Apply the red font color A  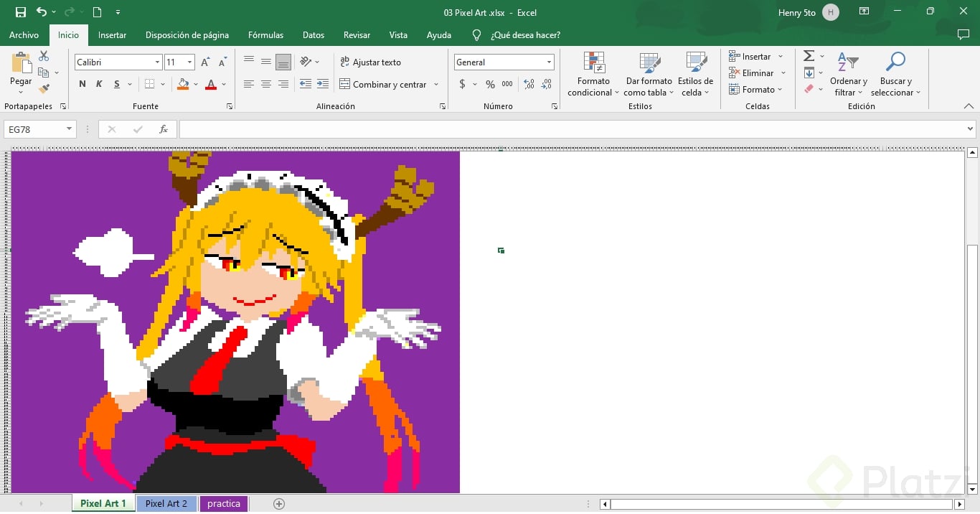tap(211, 84)
